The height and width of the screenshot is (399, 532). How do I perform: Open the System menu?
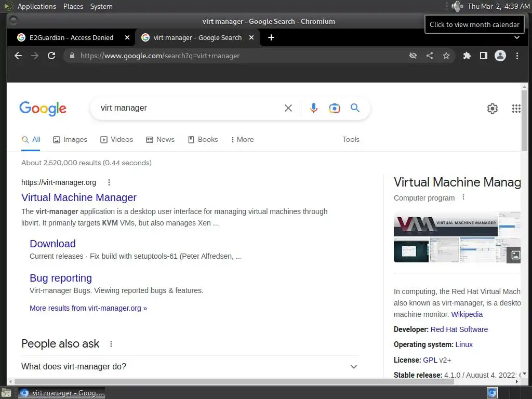[x=101, y=6]
